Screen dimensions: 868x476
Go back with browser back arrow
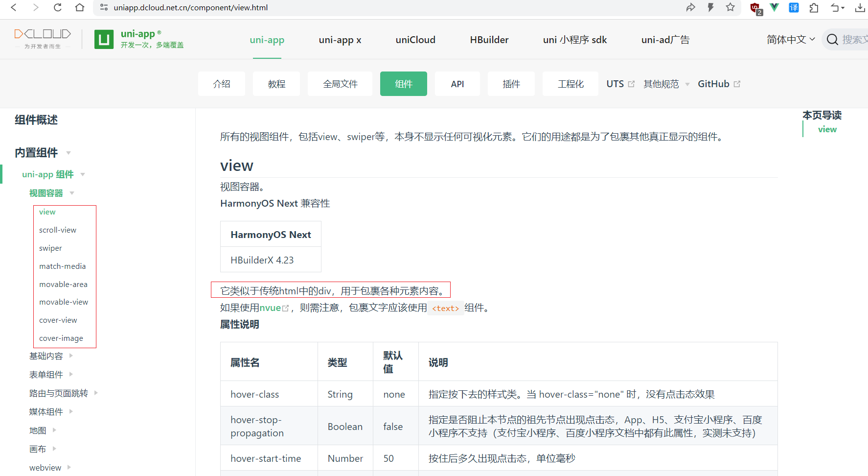(14, 7)
